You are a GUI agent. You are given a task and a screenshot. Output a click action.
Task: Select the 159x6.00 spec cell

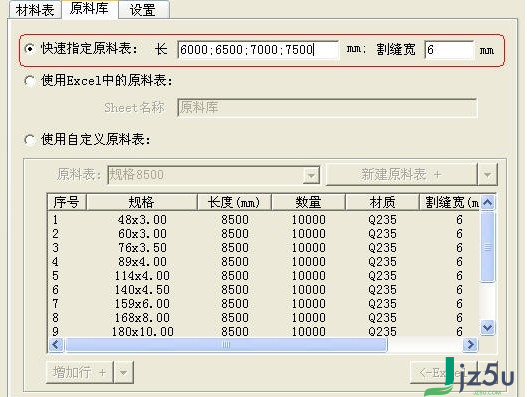[x=142, y=304]
